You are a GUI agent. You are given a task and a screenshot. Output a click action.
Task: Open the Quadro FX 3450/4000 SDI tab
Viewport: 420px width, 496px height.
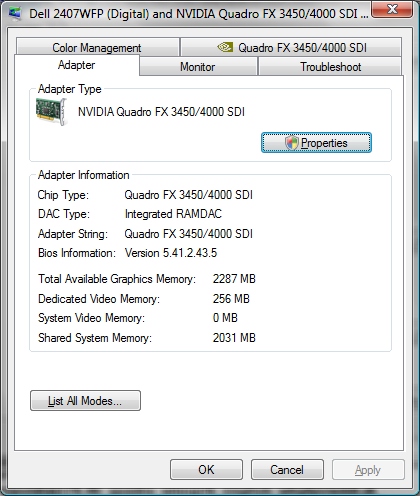pyautogui.click(x=291, y=47)
